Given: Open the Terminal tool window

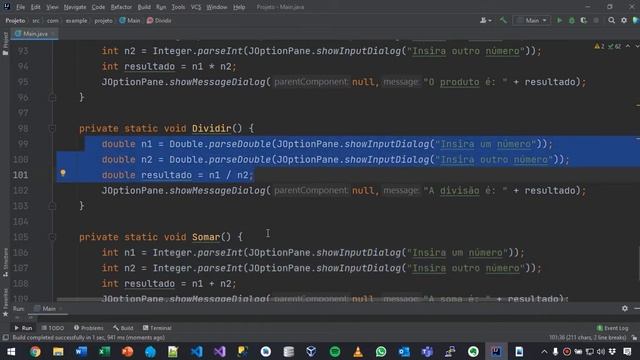Looking at the screenshot, I should [x=157, y=328].
